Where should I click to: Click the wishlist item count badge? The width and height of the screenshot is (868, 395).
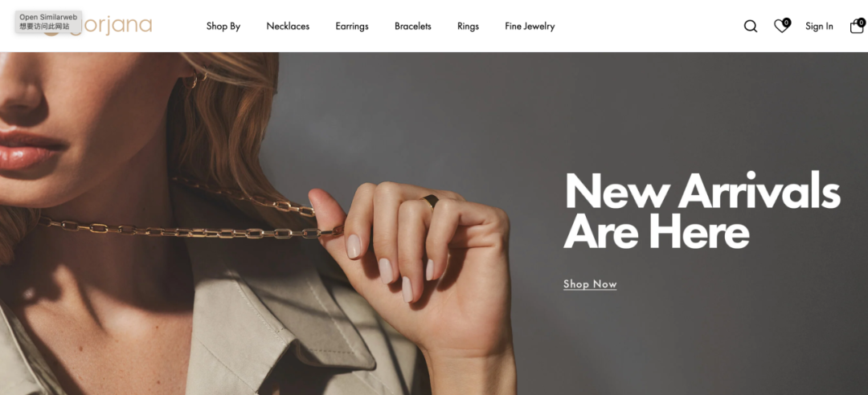787,22
